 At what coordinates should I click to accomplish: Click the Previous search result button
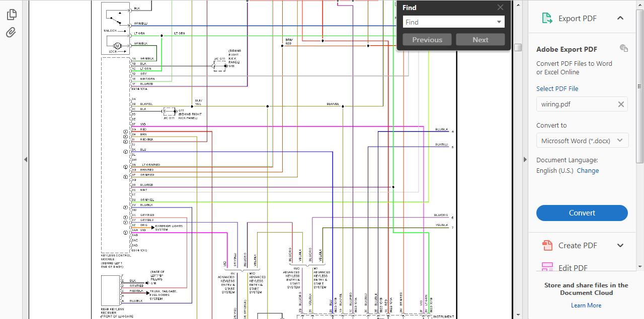click(x=427, y=40)
